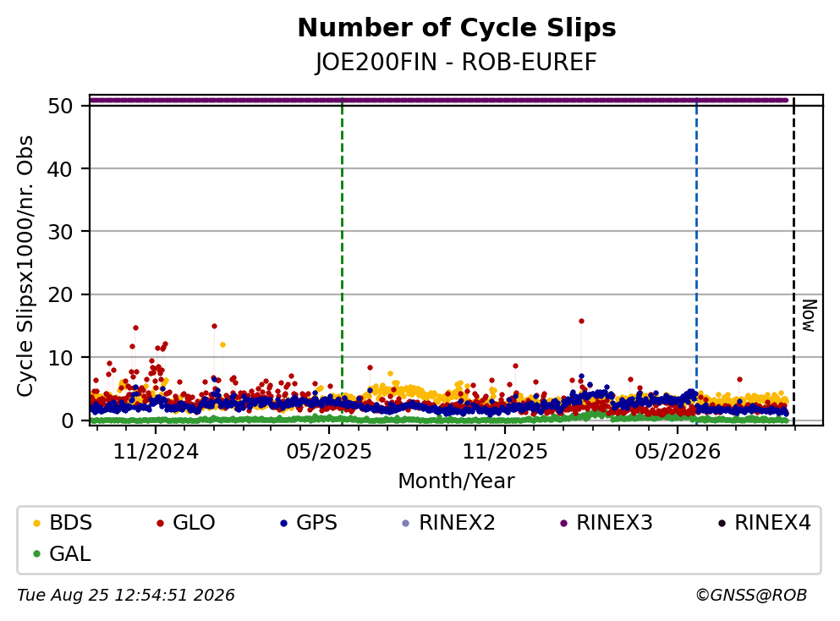The height and width of the screenshot is (621, 840).
Task: Click the Month/Year axis label
Action: click(456, 481)
